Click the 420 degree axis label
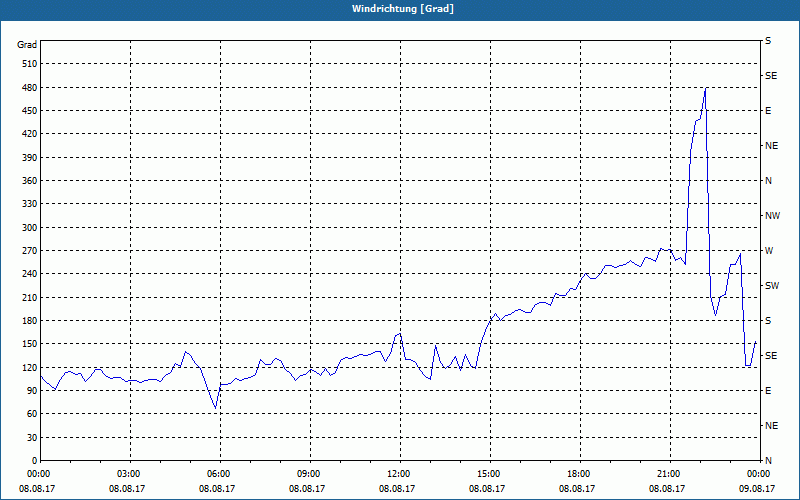This screenshot has height=500, width=800. coord(29,134)
